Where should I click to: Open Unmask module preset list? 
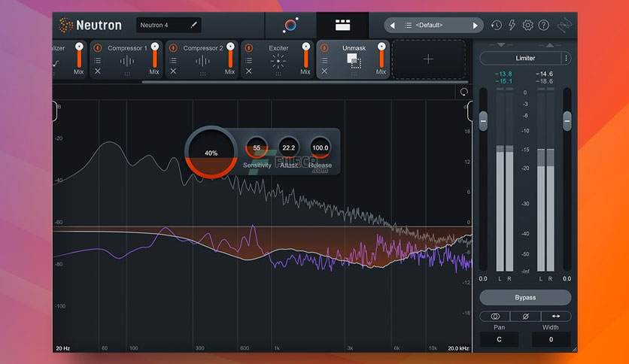(324, 60)
